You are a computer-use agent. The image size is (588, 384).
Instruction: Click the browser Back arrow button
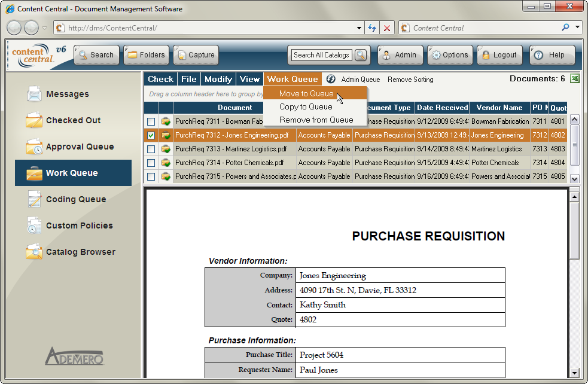pos(14,28)
